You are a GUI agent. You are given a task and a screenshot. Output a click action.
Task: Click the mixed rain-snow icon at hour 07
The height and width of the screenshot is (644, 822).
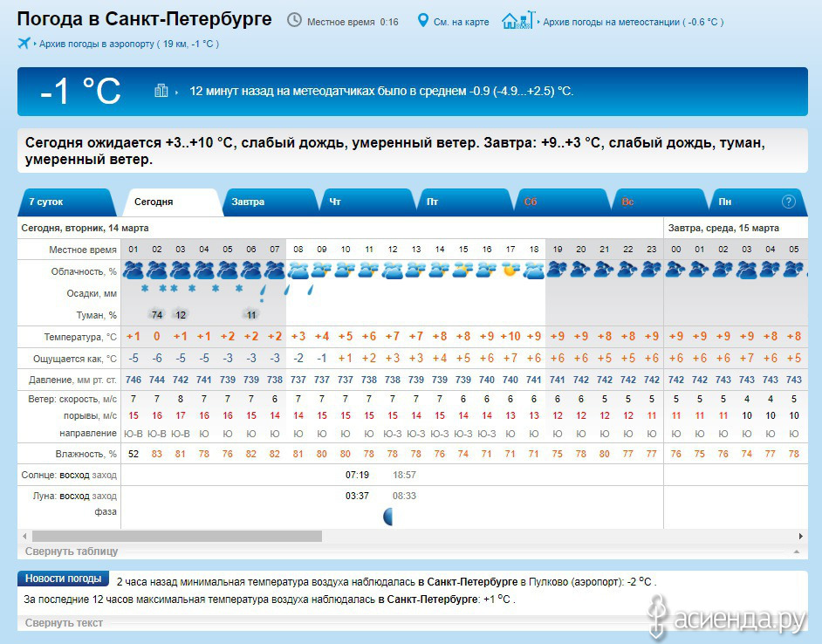(x=262, y=292)
